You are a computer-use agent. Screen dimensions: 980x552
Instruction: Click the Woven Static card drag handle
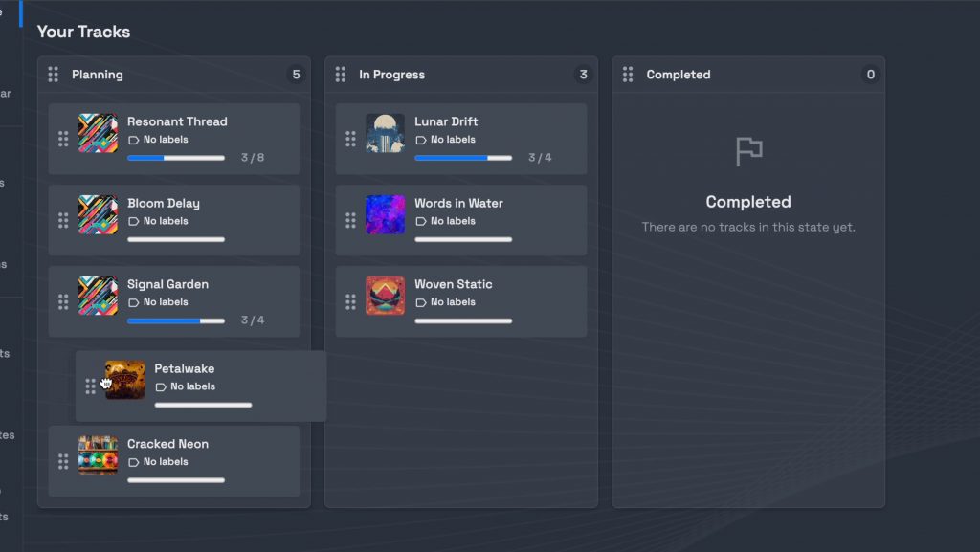pyautogui.click(x=350, y=301)
